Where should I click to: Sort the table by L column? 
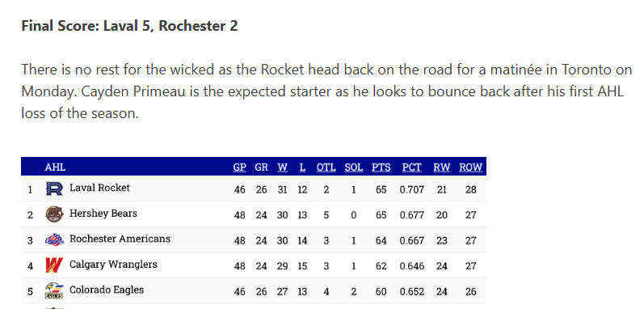pyautogui.click(x=302, y=167)
